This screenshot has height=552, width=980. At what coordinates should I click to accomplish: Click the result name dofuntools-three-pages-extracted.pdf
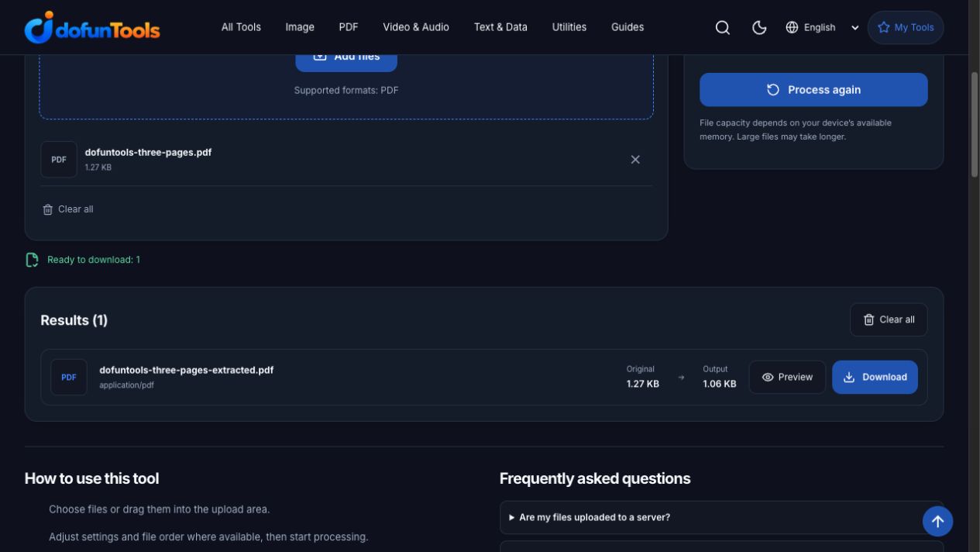187,371
